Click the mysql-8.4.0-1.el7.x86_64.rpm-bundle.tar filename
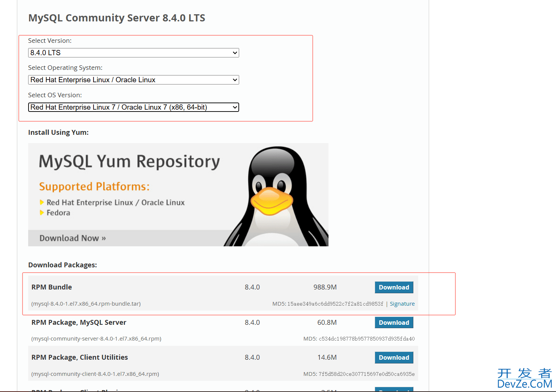Screen dimensions: 556x392 (86, 304)
